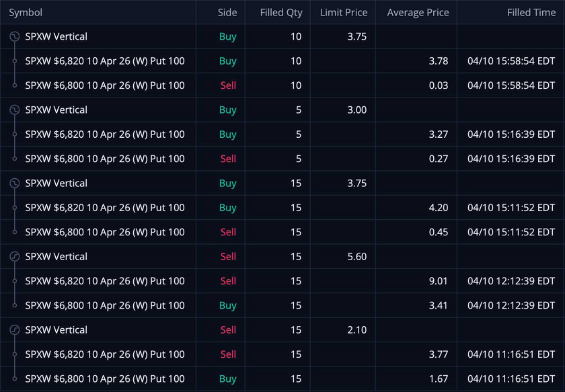Click the icon beside the 5.60 limit Sell Vertical
The width and height of the screenshot is (565, 392).
[14, 257]
